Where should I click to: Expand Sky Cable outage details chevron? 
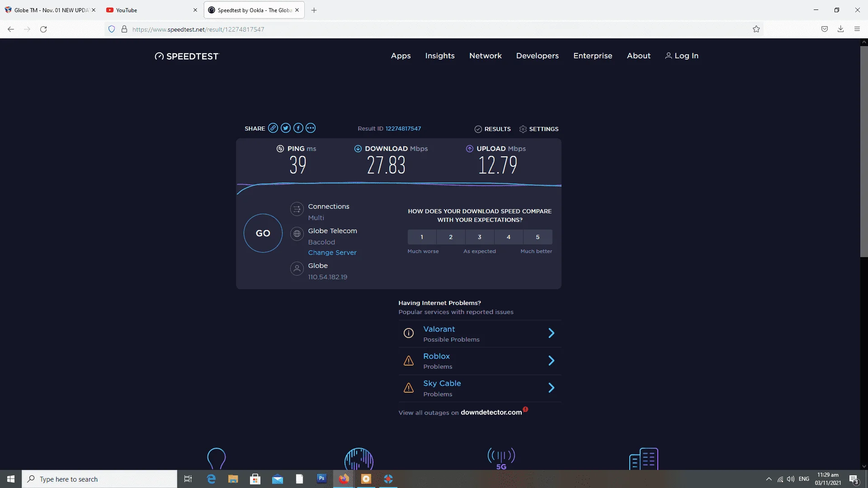click(551, 388)
